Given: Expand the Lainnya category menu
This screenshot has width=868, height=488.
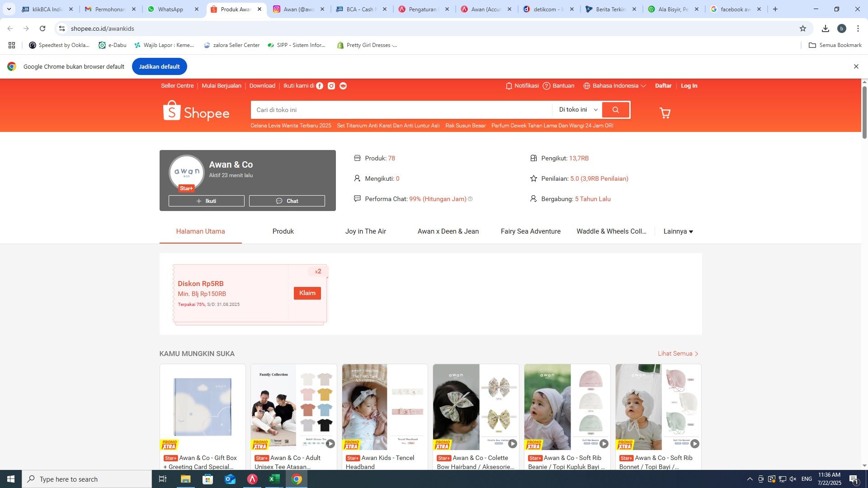Looking at the screenshot, I should (x=678, y=231).
